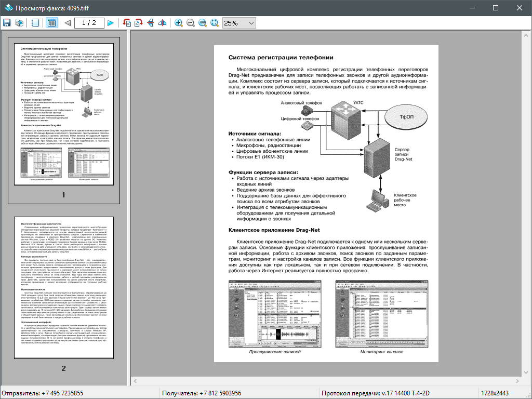This screenshot has height=399, width=532.
Task: Click the heading 'Источники сигнала:'
Action: (x=255, y=134)
